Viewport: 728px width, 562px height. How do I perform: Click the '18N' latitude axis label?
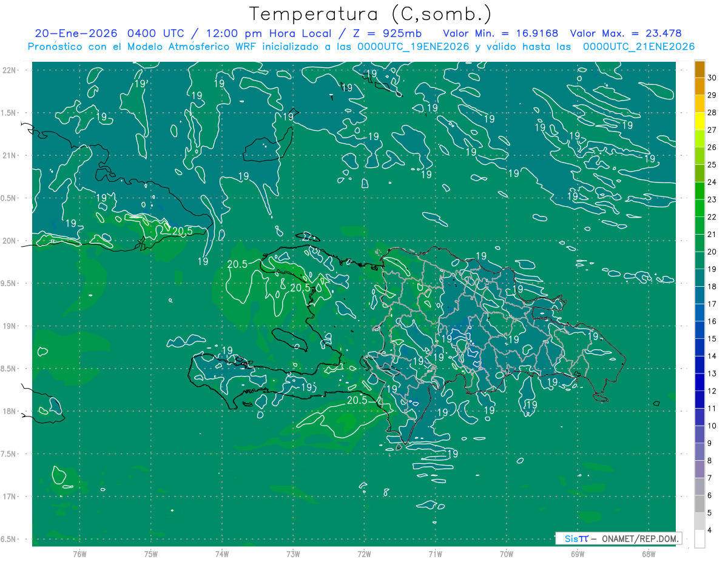click(x=9, y=411)
